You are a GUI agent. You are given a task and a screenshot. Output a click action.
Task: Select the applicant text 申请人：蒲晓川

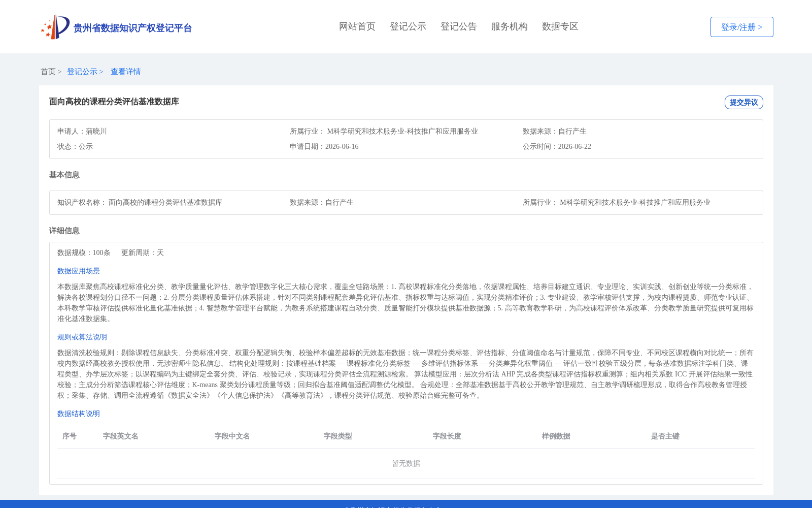(82, 131)
